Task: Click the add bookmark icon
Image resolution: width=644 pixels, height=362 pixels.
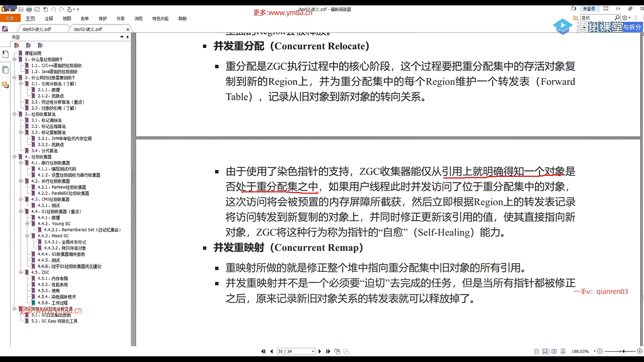Action: (x=29, y=46)
